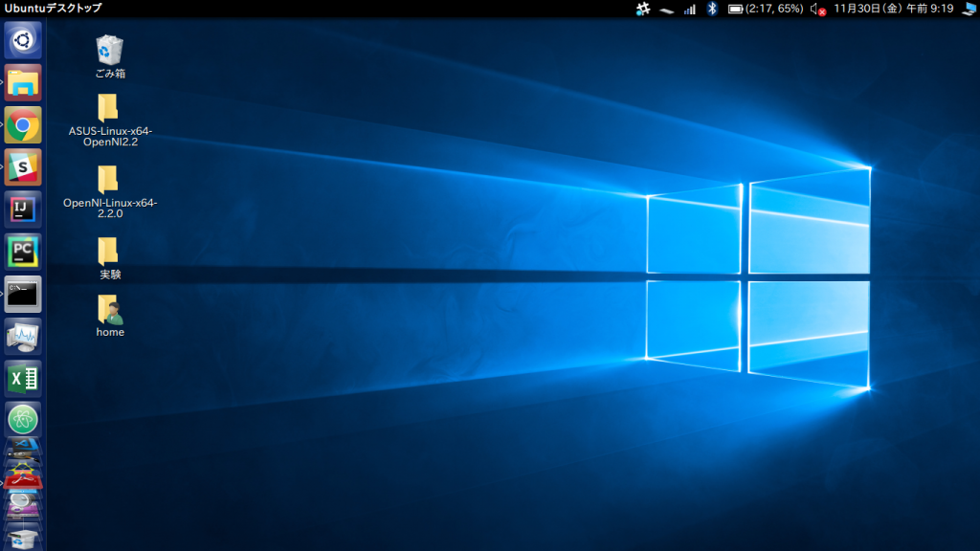Viewport: 980px width, 551px height.
Task: Open the Ubuntu Dash launcher
Action: [x=23, y=40]
